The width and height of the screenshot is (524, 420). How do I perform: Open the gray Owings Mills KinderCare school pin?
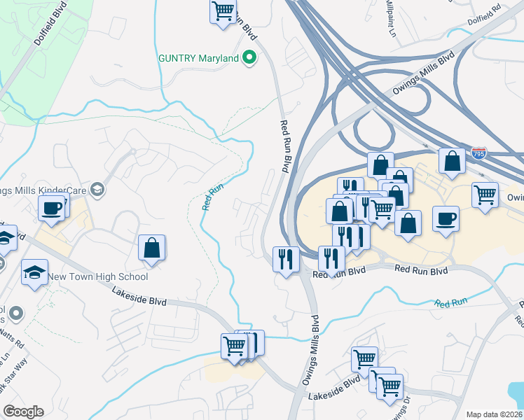(97, 190)
